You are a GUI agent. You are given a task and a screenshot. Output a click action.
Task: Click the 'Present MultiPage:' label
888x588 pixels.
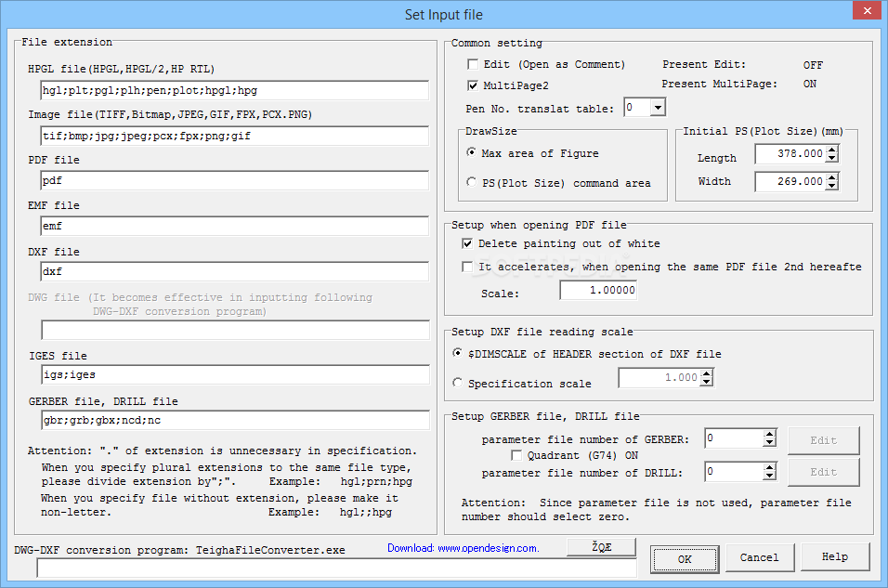coord(719,84)
